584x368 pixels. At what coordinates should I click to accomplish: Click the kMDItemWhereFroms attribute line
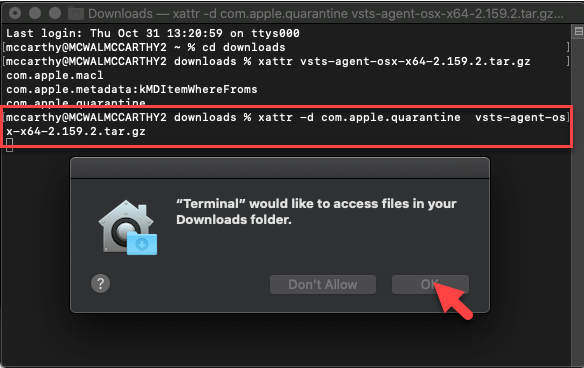[131, 89]
